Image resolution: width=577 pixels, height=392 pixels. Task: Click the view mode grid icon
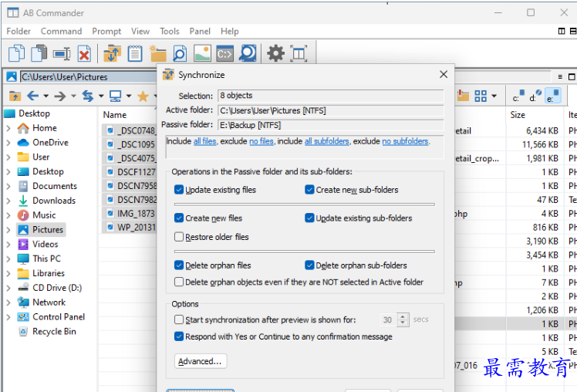coord(481,96)
